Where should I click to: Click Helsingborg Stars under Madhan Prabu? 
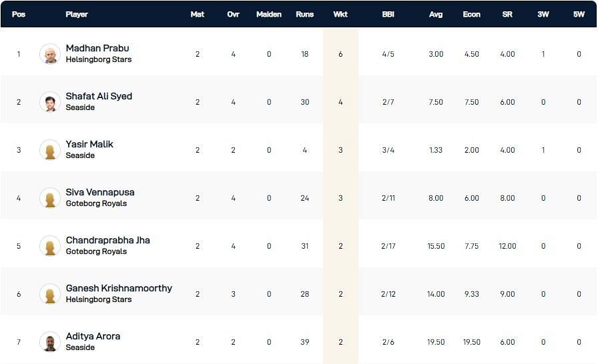(x=98, y=59)
